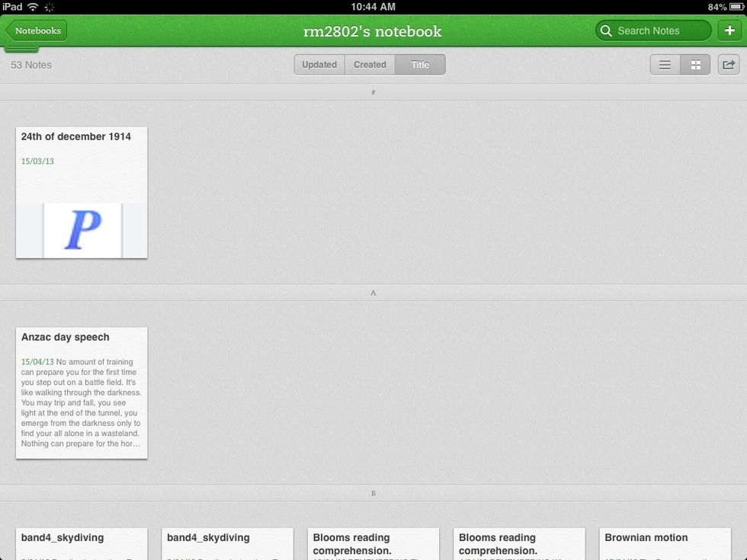Open the Brownian motion note
Screen dimensions: 747x560
click(x=665, y=542)
